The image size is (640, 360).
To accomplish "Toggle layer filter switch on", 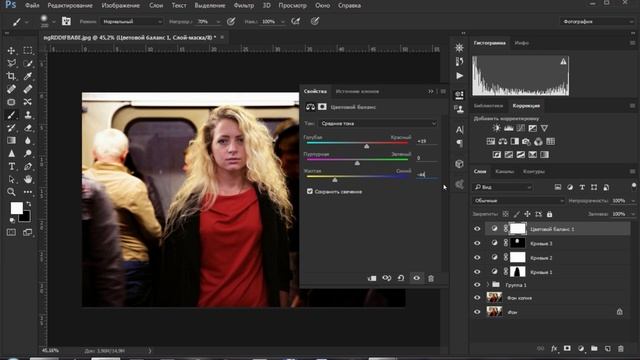I will 633,187.
